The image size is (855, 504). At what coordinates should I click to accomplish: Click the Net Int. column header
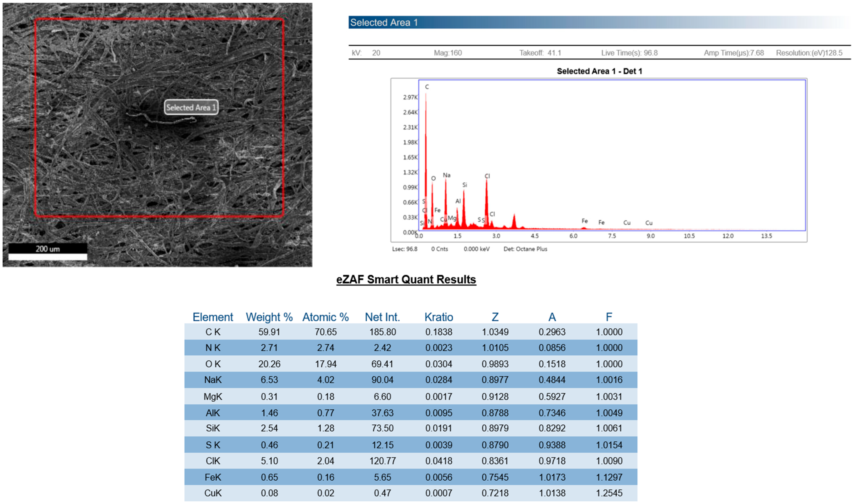click(382, 317)
